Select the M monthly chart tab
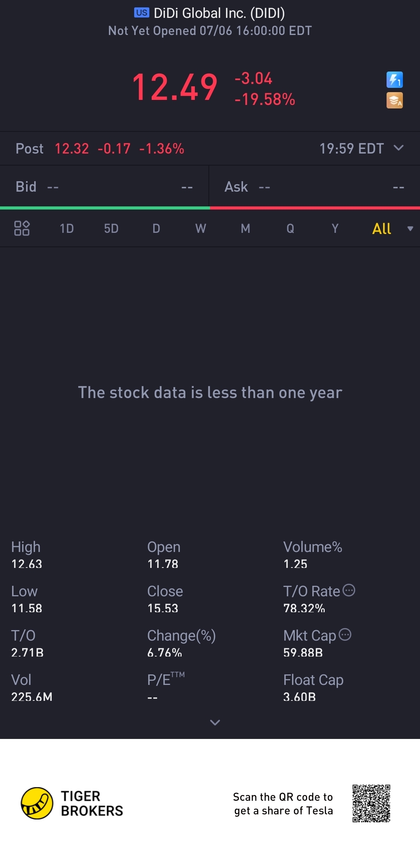 [245, 229]
